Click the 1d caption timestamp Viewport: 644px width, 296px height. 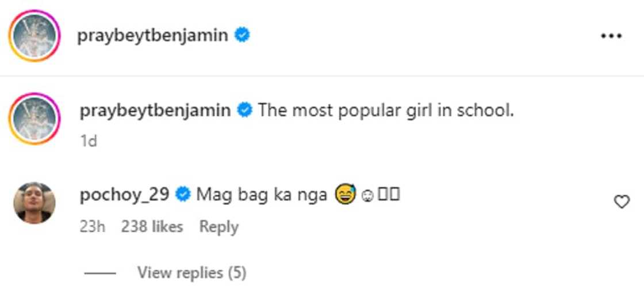pyautogui.click(x=89, y=141)
